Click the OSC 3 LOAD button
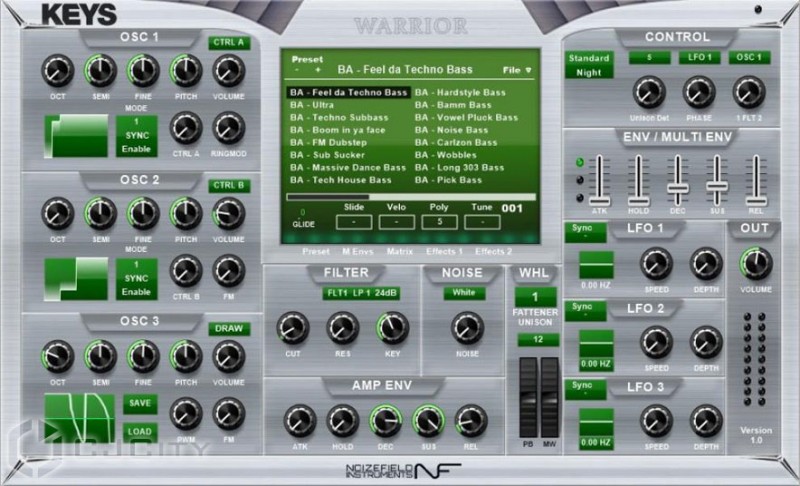 pos(140,431)
